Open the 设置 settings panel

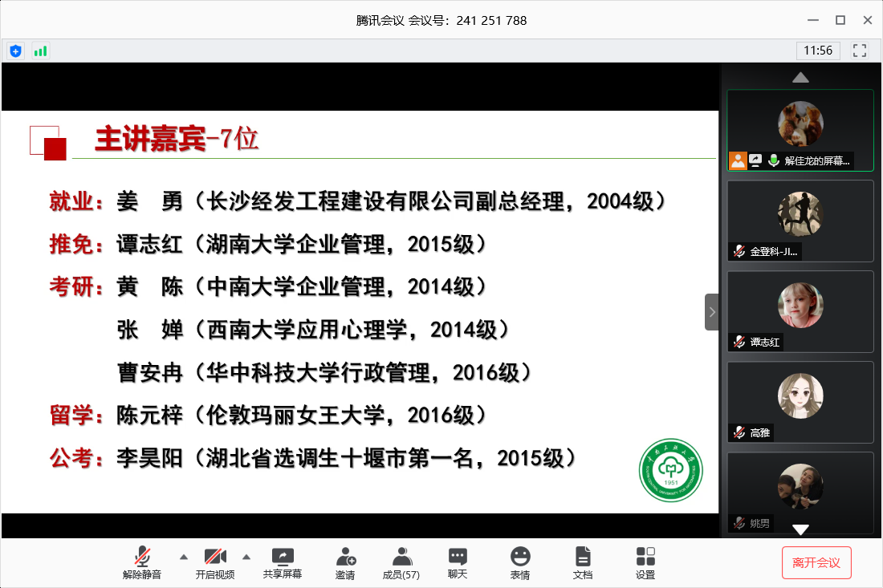(645, 562)
